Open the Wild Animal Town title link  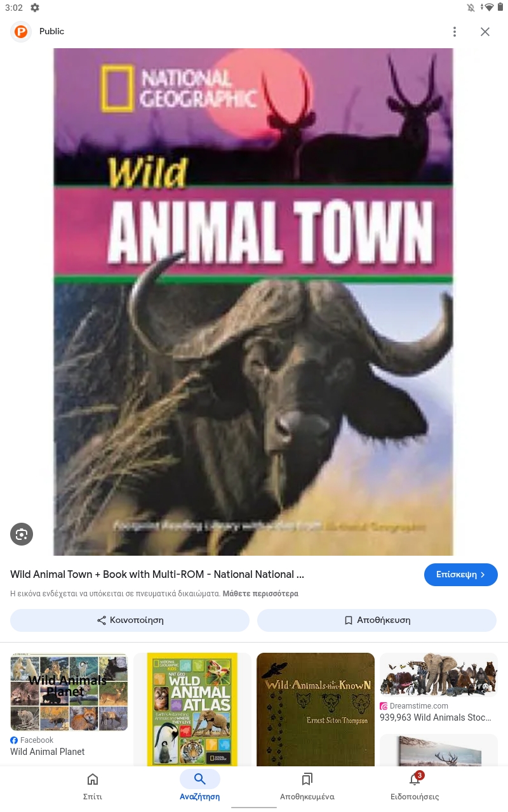click(157, 575)
